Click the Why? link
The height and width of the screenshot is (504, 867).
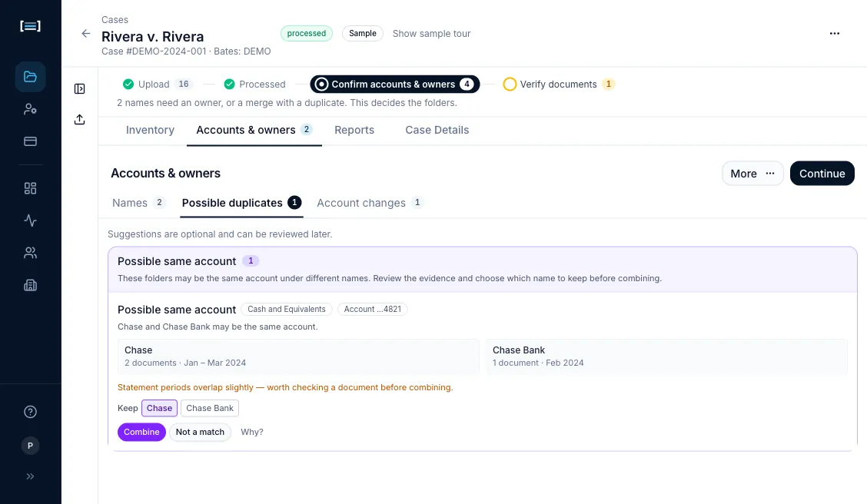251,432
